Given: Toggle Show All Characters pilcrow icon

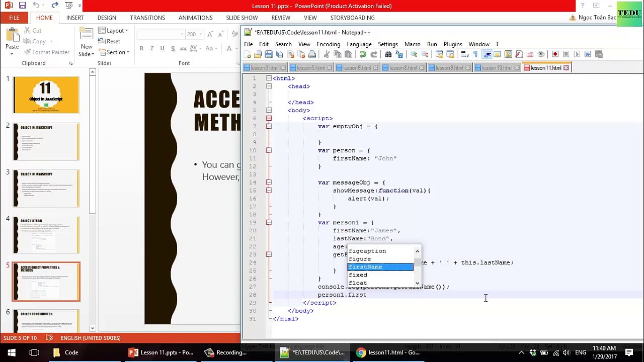Looking at the screenshot, I should 475,54.
